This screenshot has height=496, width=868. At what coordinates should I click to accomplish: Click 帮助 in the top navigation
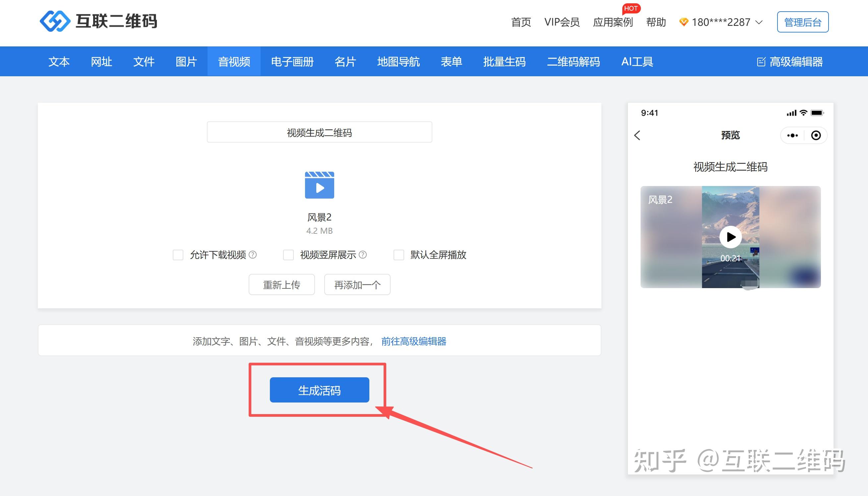click(656, 22)
